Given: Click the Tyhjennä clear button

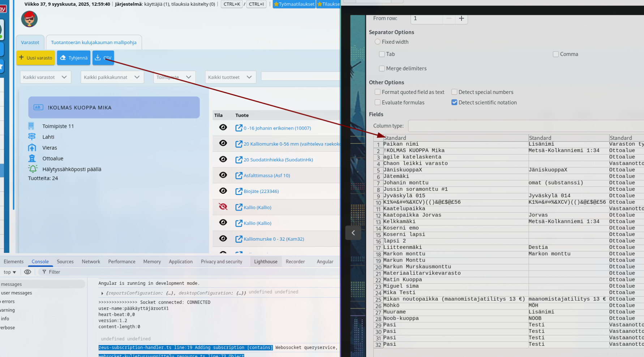Looking at the screenshot, I should tap(74, 58).
